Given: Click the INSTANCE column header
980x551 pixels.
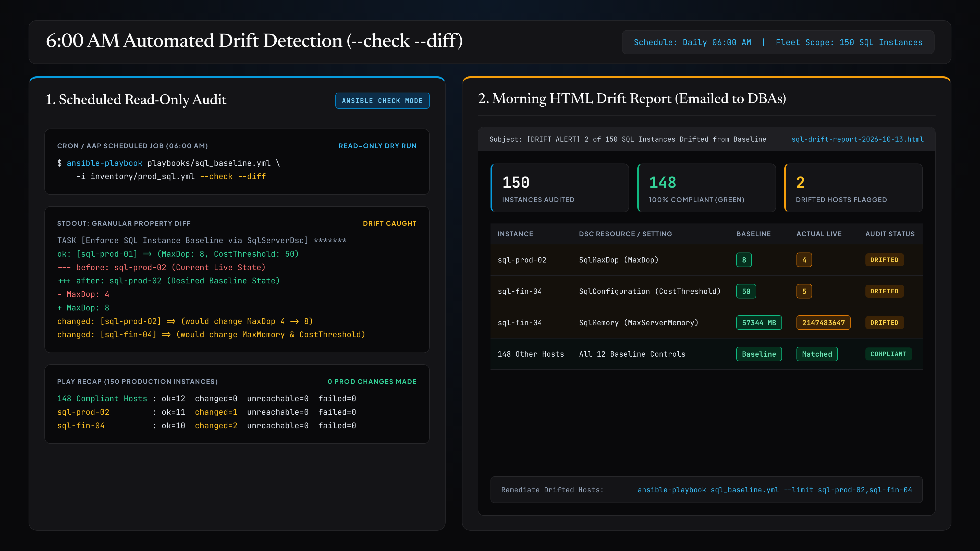Looking at the screenshot, I should click(516, 234).
